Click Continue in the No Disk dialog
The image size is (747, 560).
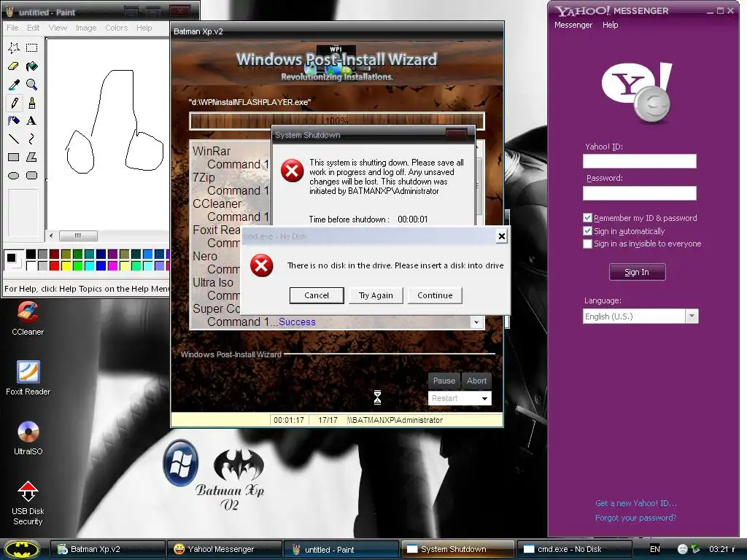(435, 295)
